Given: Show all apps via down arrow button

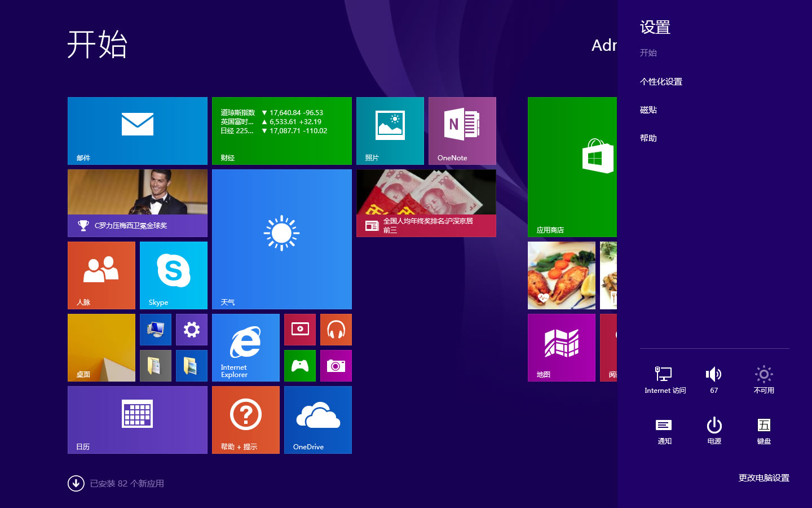Looking at the screenshot, I should (x=76, y=483).
